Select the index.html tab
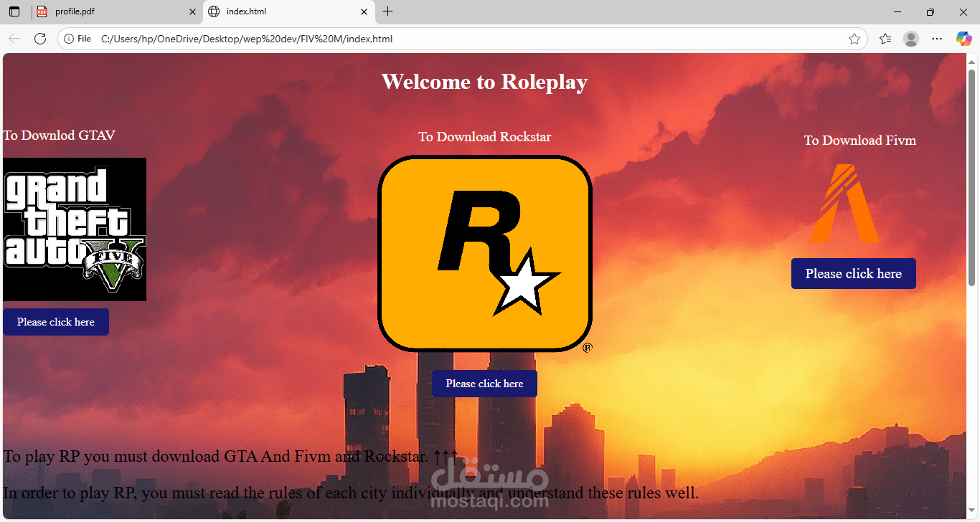The image size is (980, 522). click(x=289, y=11)
